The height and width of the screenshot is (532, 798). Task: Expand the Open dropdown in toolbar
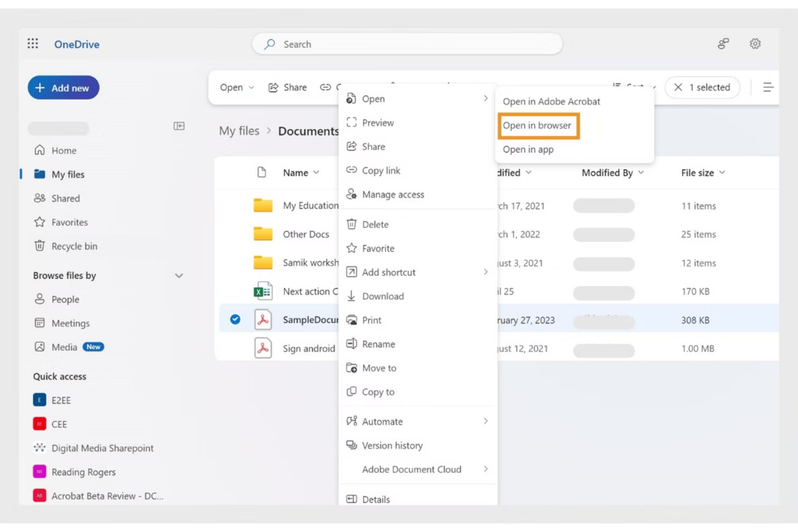click(237, 87)
